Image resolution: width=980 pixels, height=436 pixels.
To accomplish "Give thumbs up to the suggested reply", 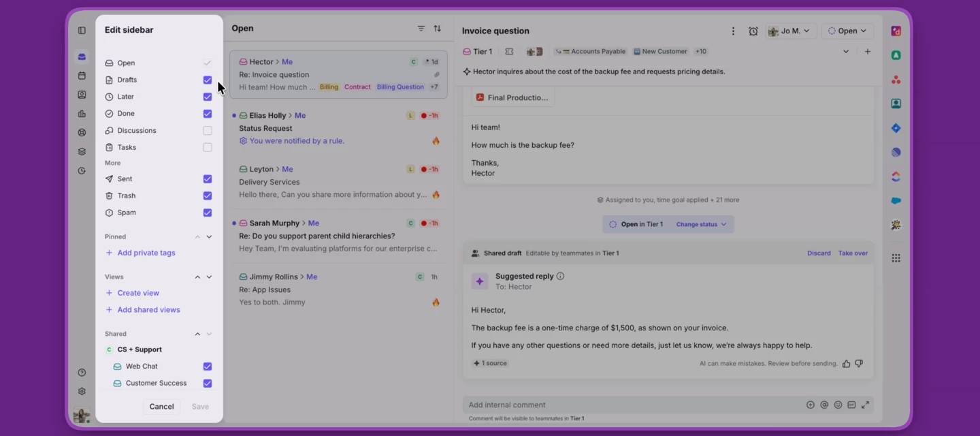I will [x=847, y=364].
